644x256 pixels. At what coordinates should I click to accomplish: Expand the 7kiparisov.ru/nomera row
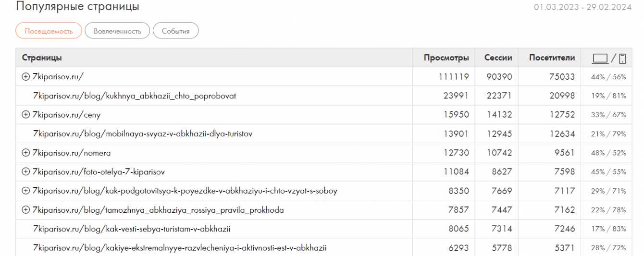click(x=26, y=153)
